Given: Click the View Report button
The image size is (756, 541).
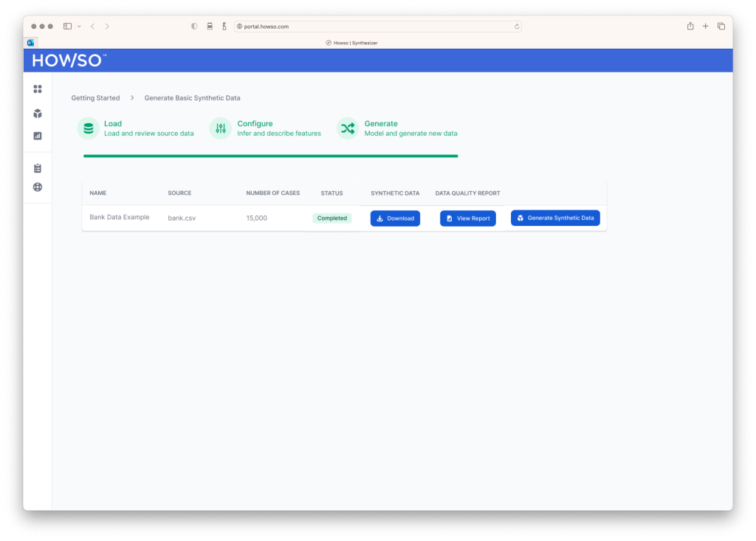Looking at the screenshot, I should pyautogui.click(x=468, y=218).
